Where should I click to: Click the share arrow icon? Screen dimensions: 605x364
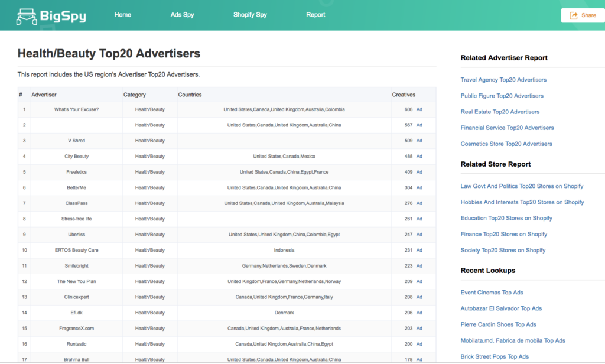pyautogui.click(x=574, y=15)
